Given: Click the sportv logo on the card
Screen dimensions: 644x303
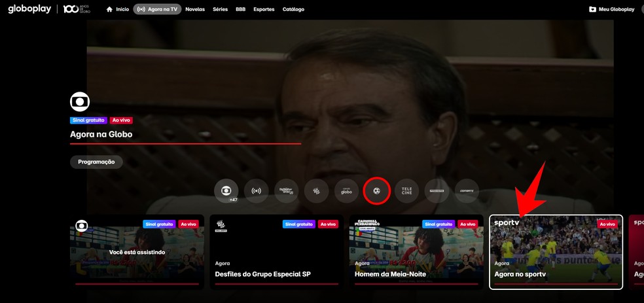Looking at the screenshot, I should coord(507,223).
